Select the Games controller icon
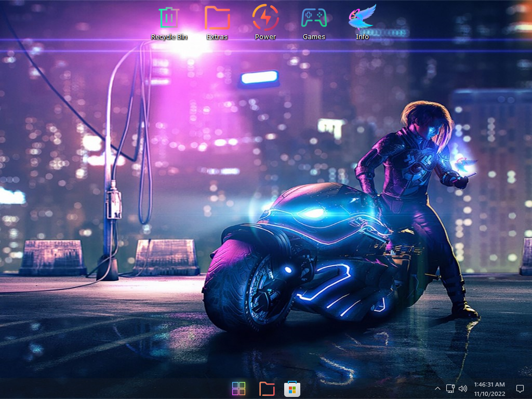Viewport: 532px width, 399px height. (314, 18)
